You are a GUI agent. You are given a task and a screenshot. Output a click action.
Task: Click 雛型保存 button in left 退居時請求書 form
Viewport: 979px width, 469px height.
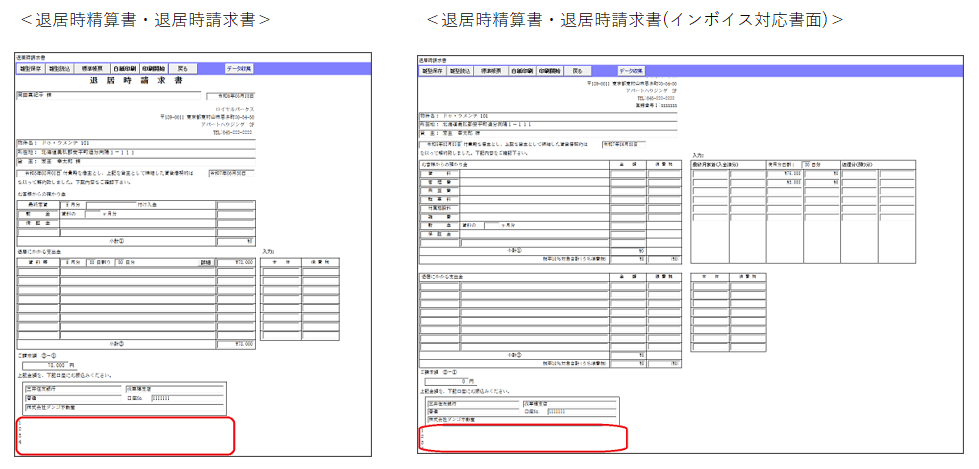pos(30,68)
